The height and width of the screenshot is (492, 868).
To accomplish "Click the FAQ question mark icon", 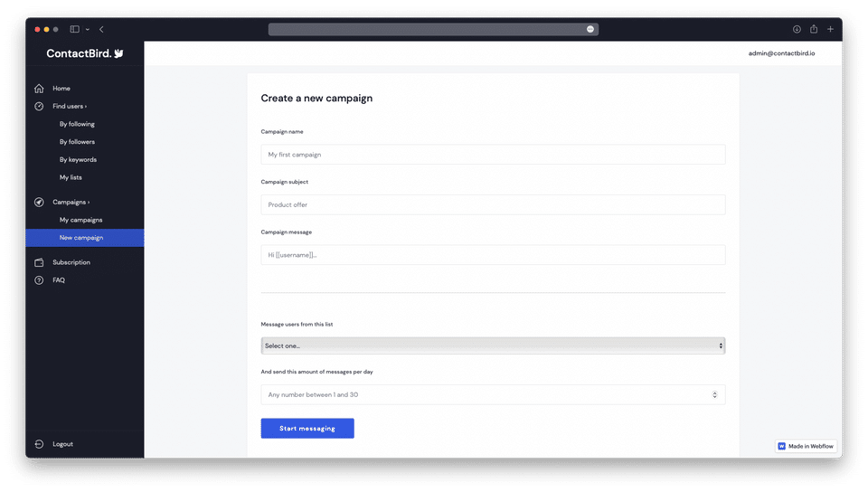I will [x=39, y=280].
